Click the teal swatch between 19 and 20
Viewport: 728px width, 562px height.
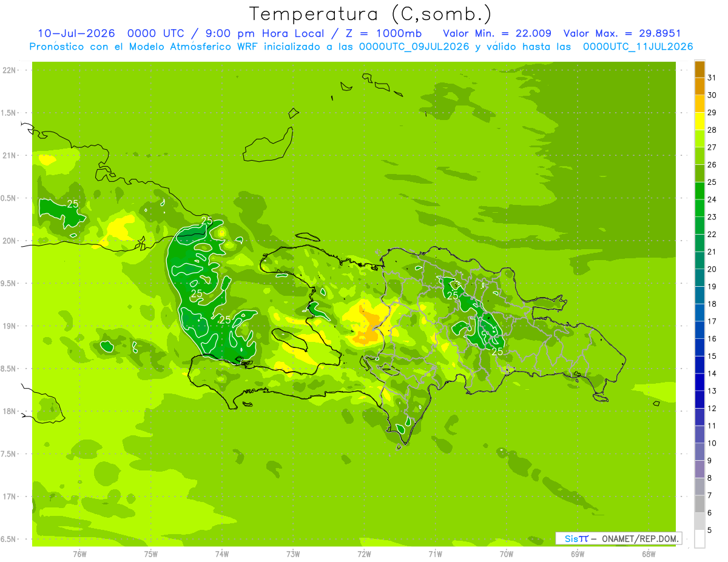point(699,278)
